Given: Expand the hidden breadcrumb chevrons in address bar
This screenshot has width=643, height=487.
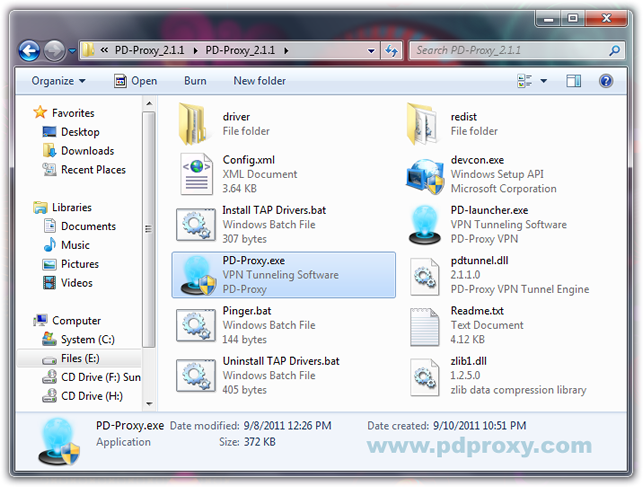Looking at the screenshot, I should click(x=105, y=50).
